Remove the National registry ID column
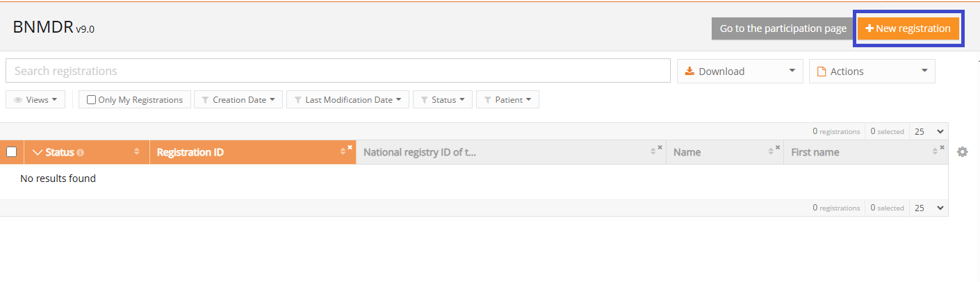980x282 pixels. click(x=660, y=147)
